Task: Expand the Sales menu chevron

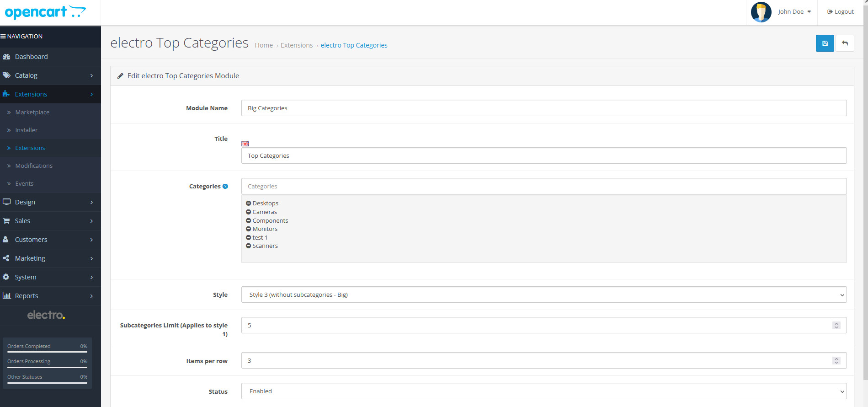Action: [91, 221]
